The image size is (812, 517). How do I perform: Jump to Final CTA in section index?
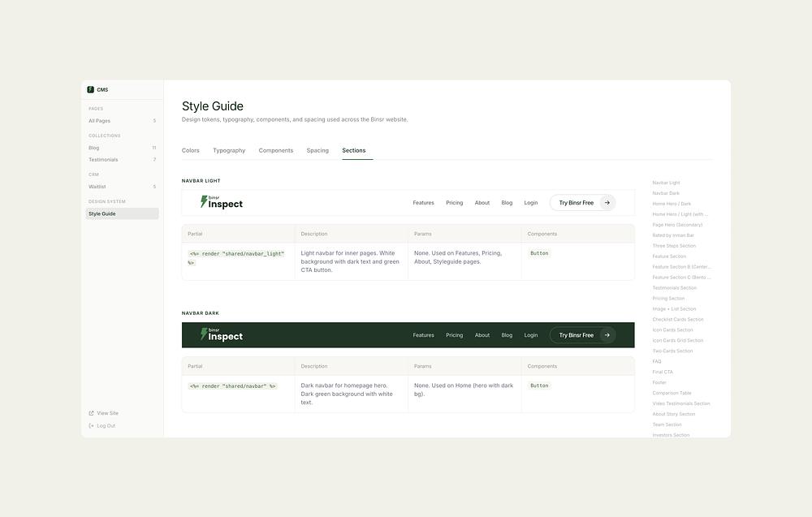click(663, 372)
